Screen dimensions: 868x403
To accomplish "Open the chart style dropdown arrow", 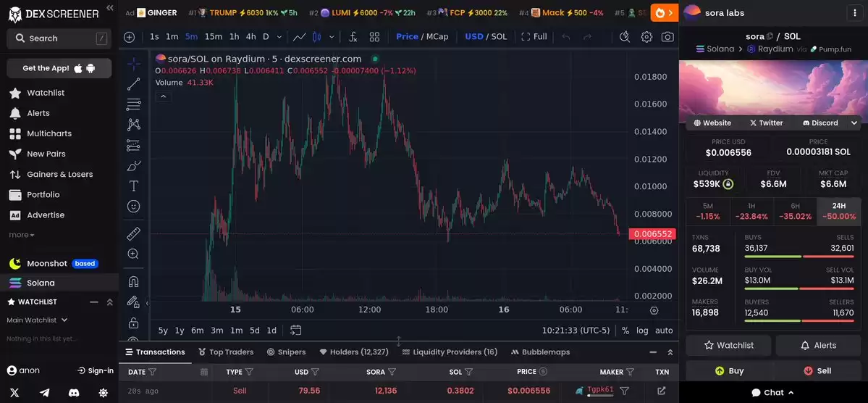I will click(x=332, y=36).
